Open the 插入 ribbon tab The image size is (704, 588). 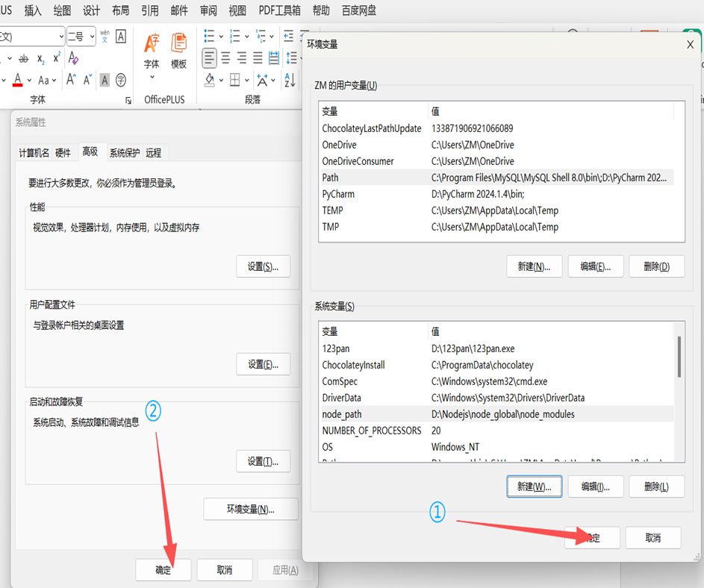(33, 10)
